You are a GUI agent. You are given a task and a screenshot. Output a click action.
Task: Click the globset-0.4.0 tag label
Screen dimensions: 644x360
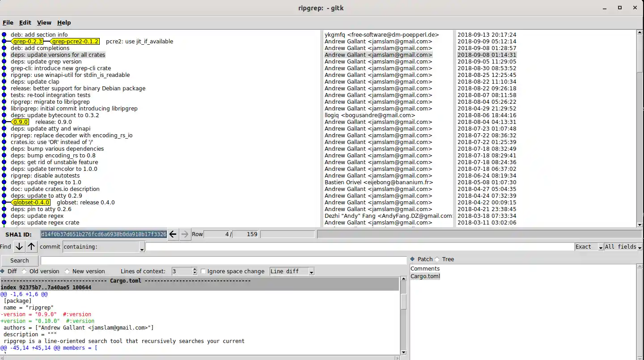pos(31,203)
